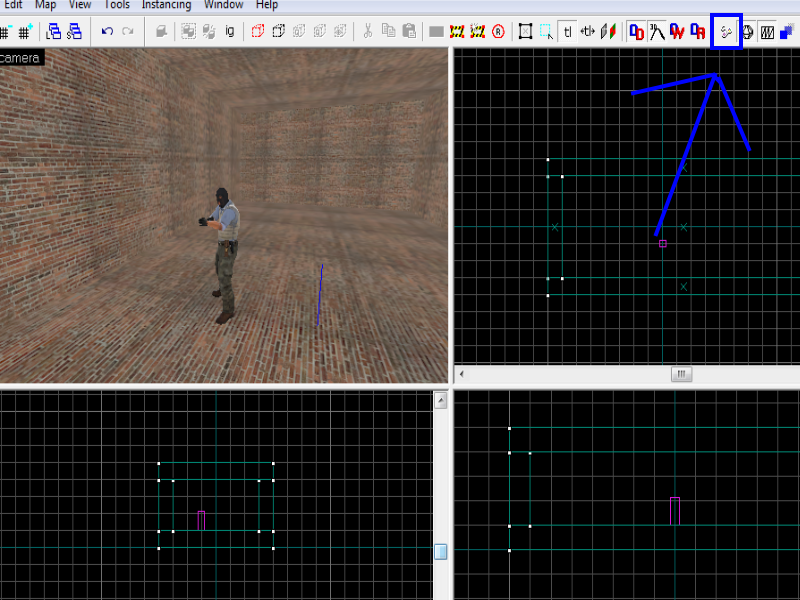Image resolution: width=800 pixels, height=600 pixels.
Task: Click the left arrow of top view scrollbar
Action: (x=462, y=374)
